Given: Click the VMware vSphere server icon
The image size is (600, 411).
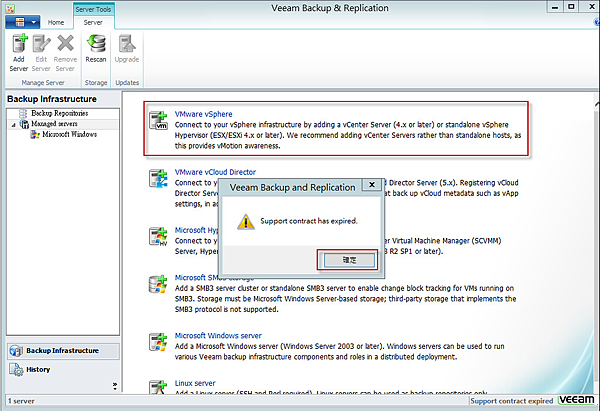Looking at the screenshot, I should pos(158,120).
